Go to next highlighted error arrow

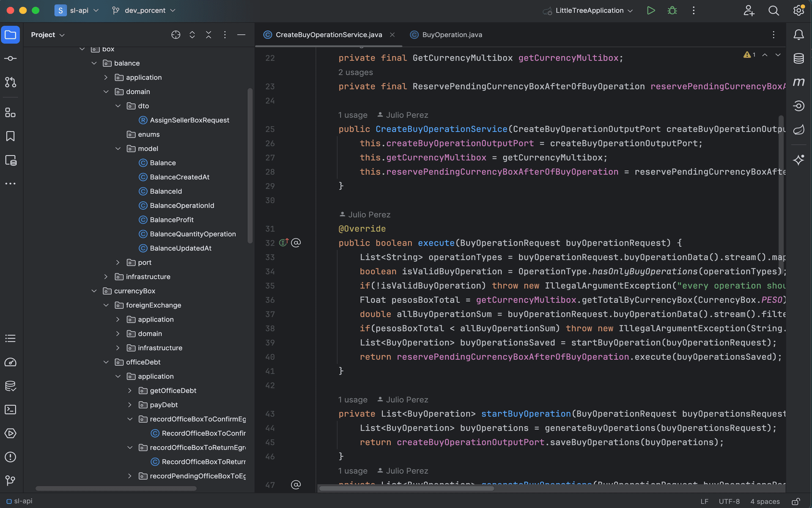(778, 55)
